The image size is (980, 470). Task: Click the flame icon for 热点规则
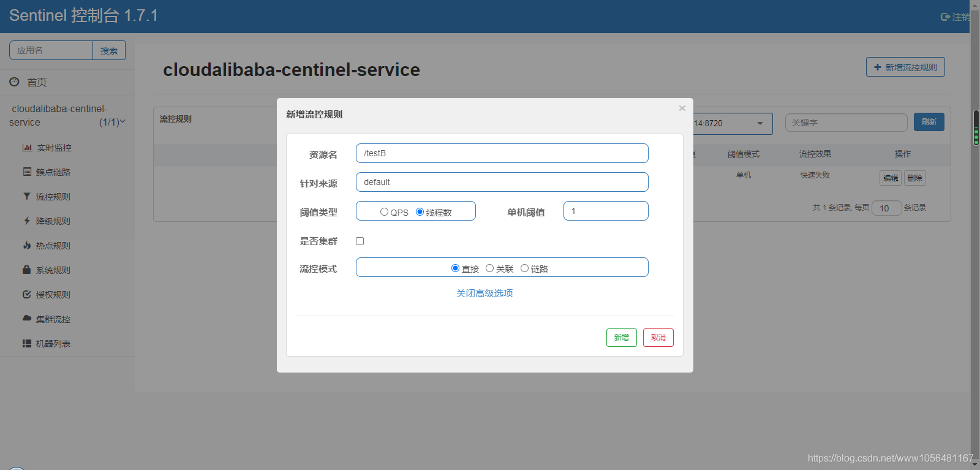click(x=27, y=245)
